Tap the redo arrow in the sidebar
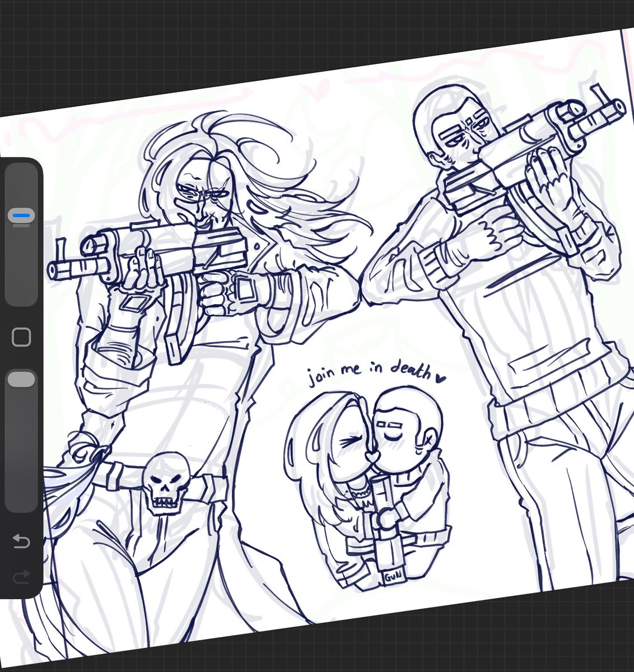The width and height of the screenshot is (634, 672). (x=21, y=577)
